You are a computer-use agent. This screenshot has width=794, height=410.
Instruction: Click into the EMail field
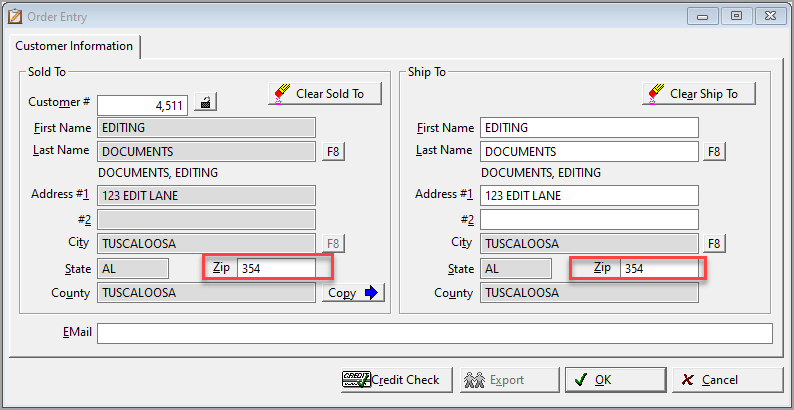click(435, 334)
